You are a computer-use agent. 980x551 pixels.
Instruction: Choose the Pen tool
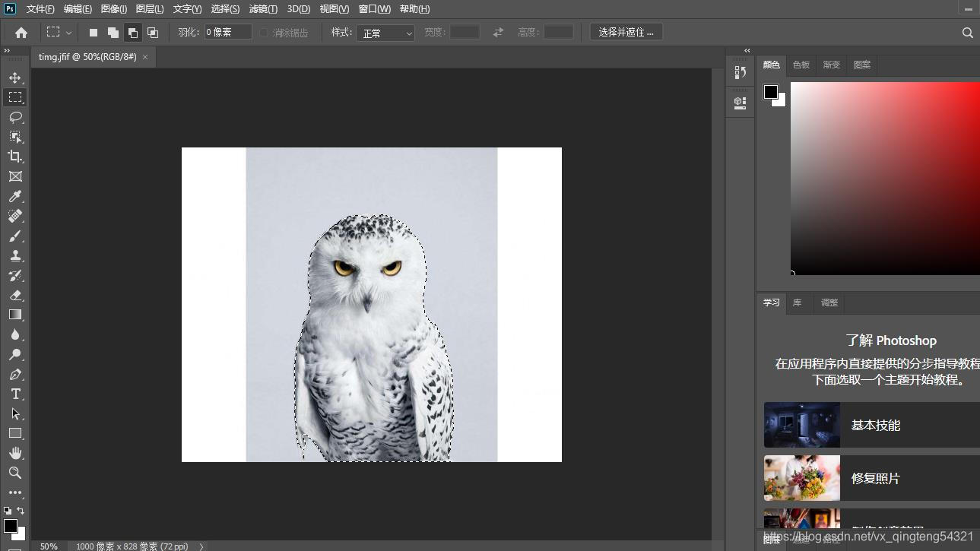[15, 374]
